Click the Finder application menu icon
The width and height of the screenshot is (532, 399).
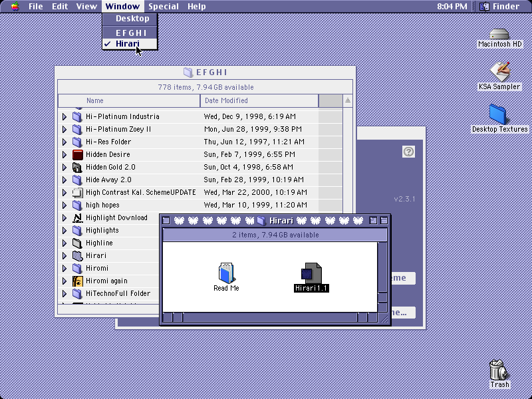point(484,6)
